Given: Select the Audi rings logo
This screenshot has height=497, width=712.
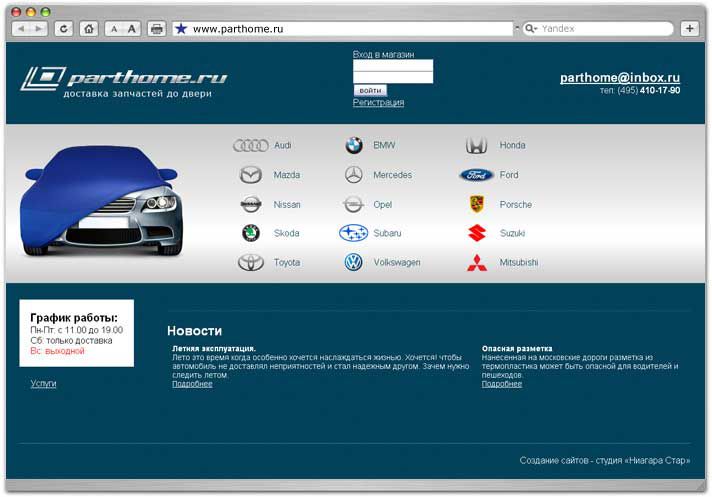Looking at the screenshot, I should click(x=251, y=146).
